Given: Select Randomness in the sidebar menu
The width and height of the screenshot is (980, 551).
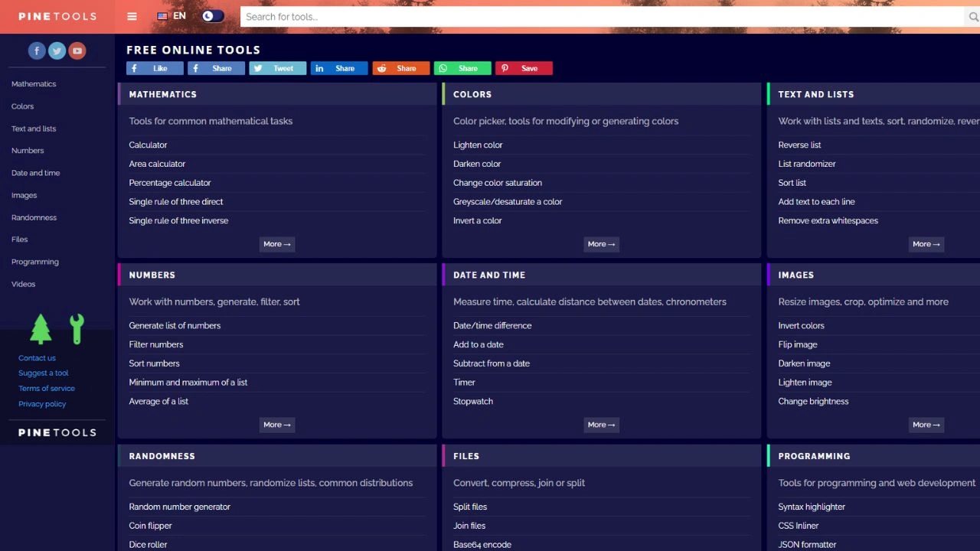Looking at the screenshot, I should [x=34, y=217].
